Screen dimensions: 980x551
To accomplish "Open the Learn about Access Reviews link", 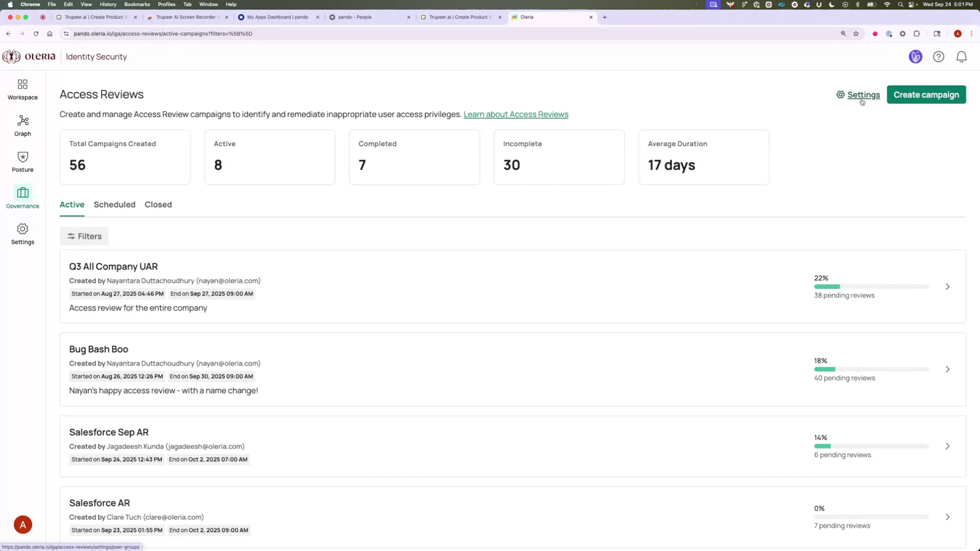I will (516, 114).
